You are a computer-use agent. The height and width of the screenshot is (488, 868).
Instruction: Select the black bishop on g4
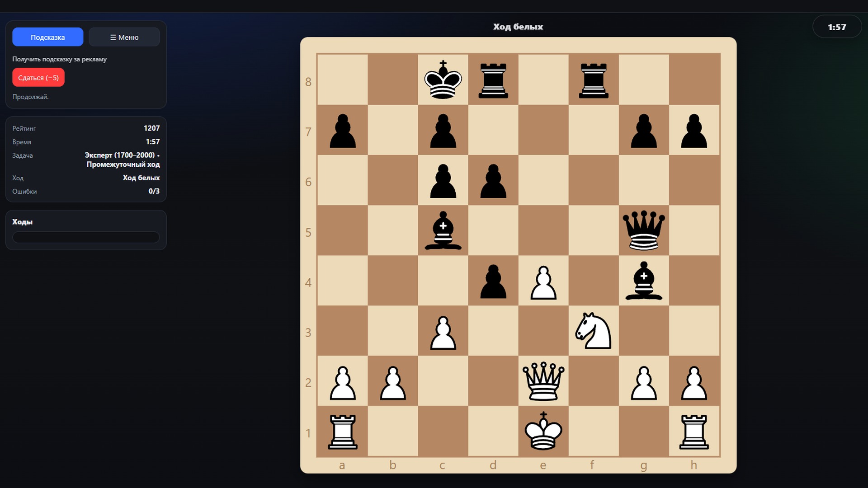[643, 281]
